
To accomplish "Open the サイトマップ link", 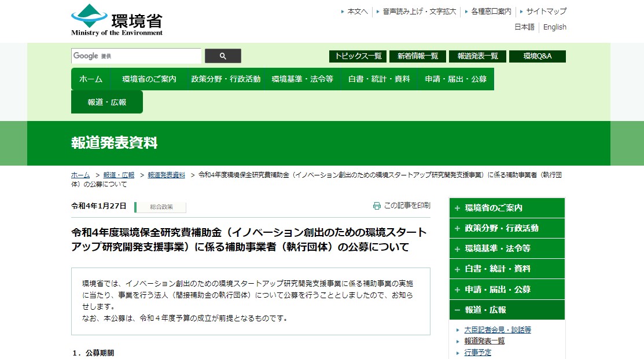I will (546, 12).
